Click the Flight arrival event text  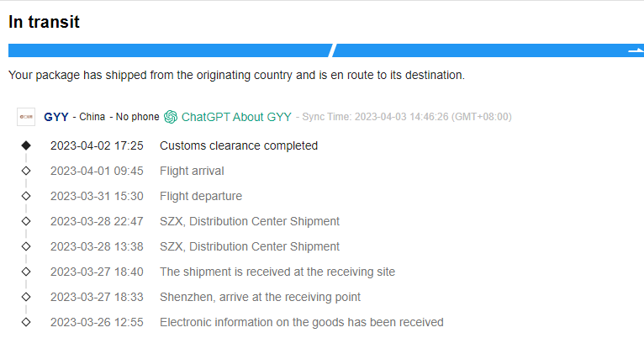click(x=192, y=171)
